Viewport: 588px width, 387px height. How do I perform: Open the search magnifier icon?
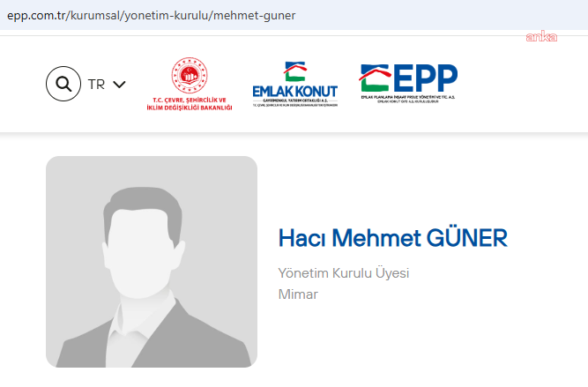(63, 84)
